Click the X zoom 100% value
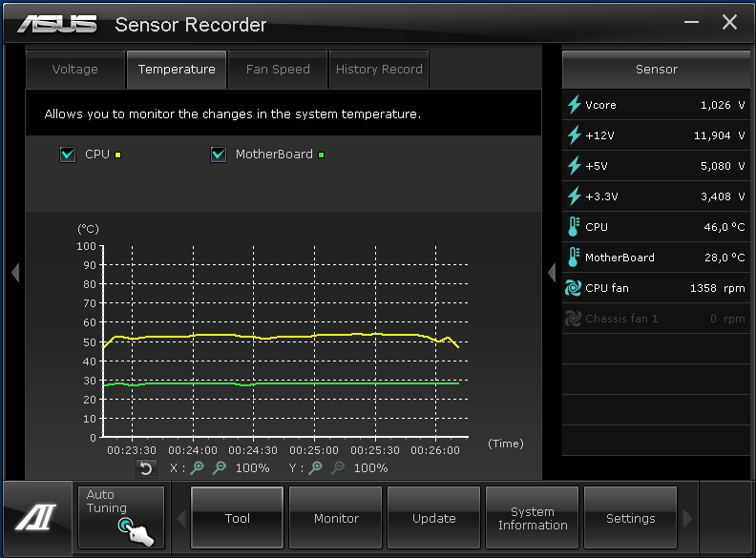The height and width of the screenshot is (558, 756). coord(252,468)
